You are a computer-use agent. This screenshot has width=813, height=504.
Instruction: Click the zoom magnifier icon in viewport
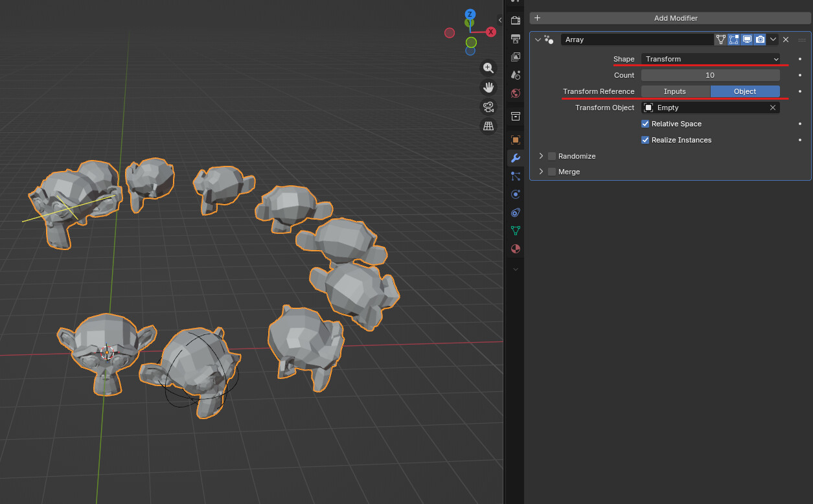[488, 67]
